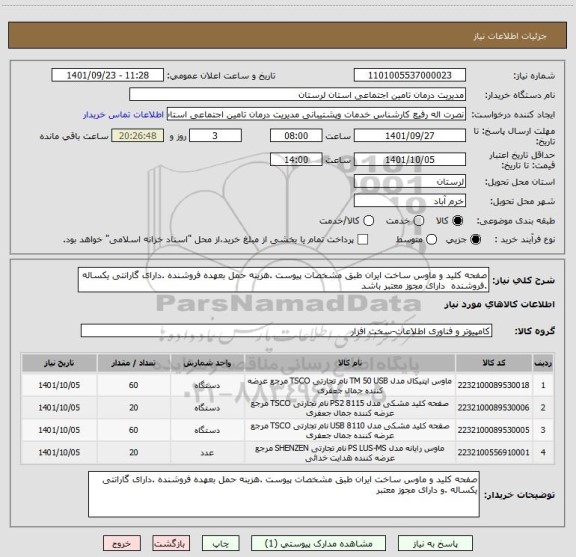Click price validity date 1401/10/05 field

[x=410, y=159]
